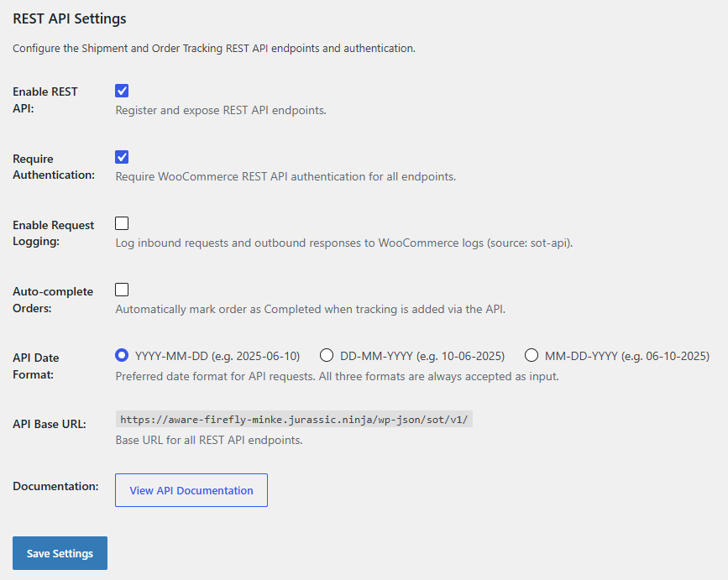Click 'Preferred date format for API requests' description
This screenshot has width=728, height=580.
337,376
